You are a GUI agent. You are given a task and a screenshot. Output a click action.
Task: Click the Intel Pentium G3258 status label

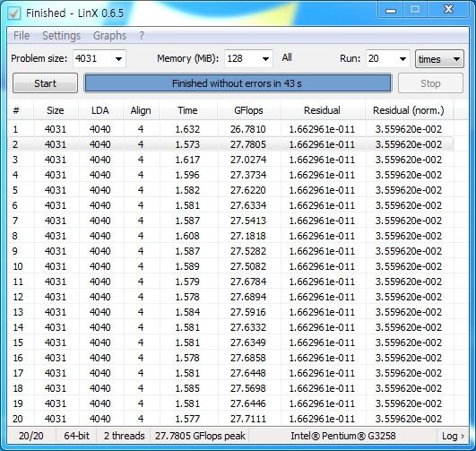[x=343, y=436]
